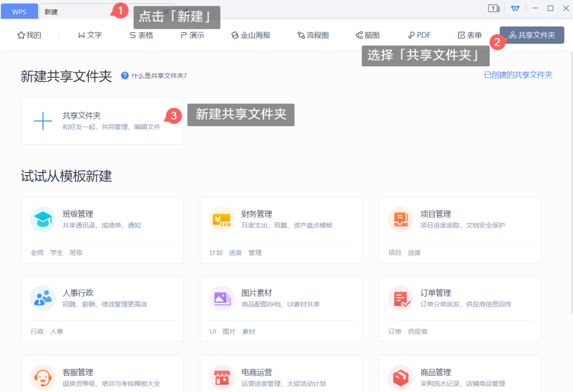Click the W icon for 文字

pos(82,35)
